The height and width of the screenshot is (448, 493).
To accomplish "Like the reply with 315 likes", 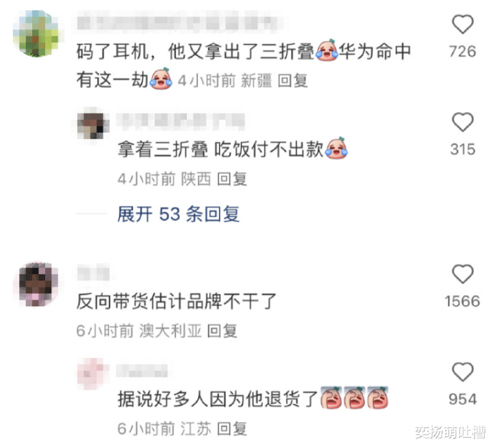I will 462,122.
